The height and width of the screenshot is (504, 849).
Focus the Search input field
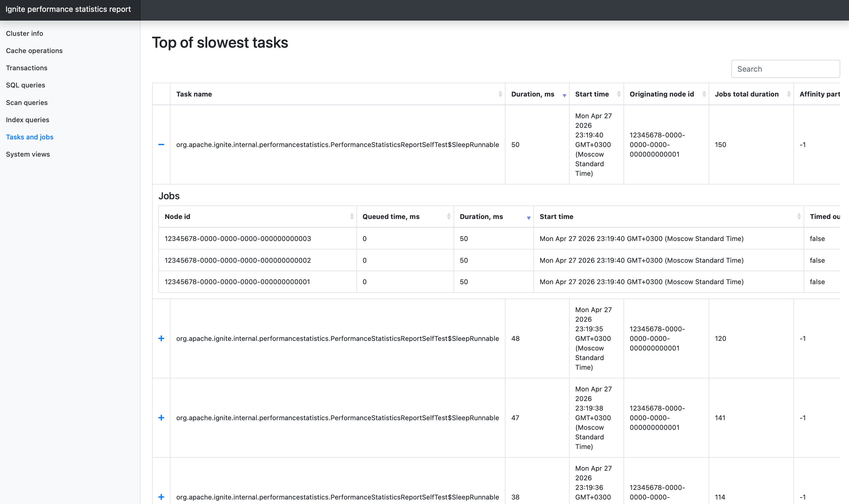tap(785, 69)
